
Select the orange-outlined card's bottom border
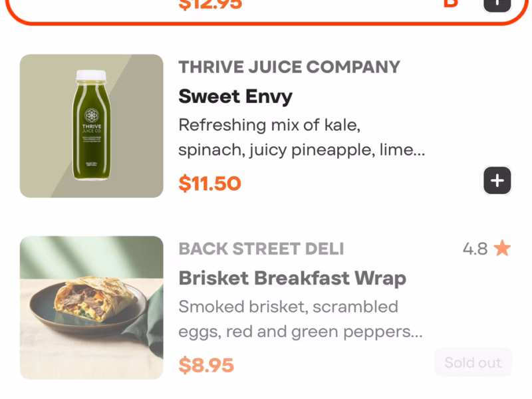[266, 24]
